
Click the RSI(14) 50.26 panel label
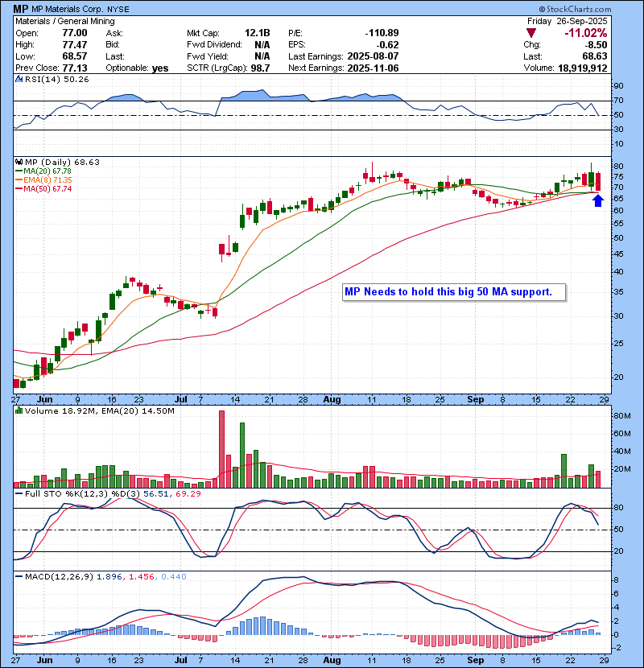click(56, 79)
